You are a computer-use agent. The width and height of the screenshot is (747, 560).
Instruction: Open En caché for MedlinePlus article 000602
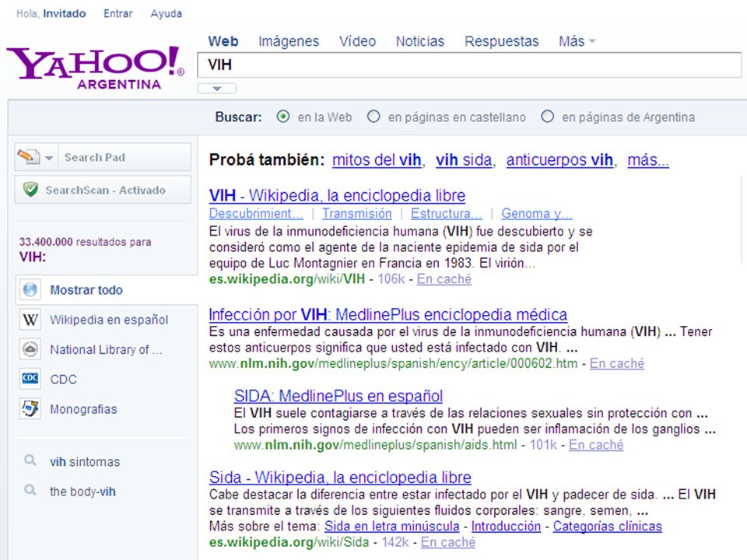point(617,363)
